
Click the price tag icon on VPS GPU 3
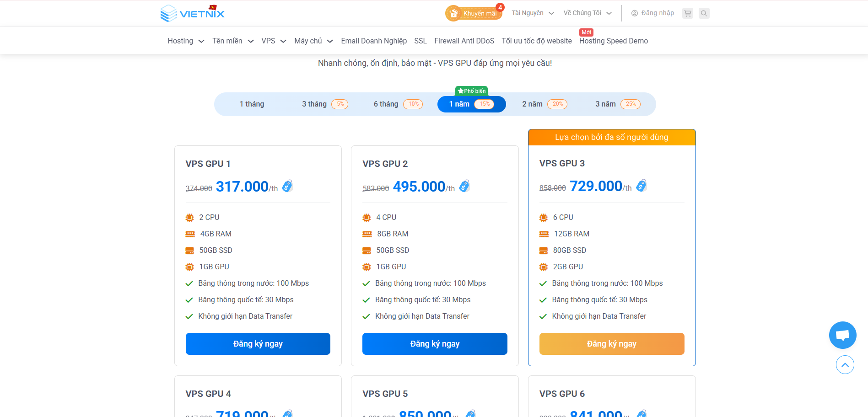(x=642, y=186)
